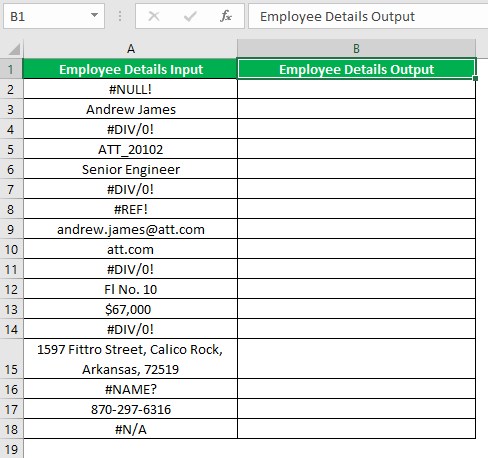
Task: Click the Select All corner triangle
Action: click(x=14, y=49)
